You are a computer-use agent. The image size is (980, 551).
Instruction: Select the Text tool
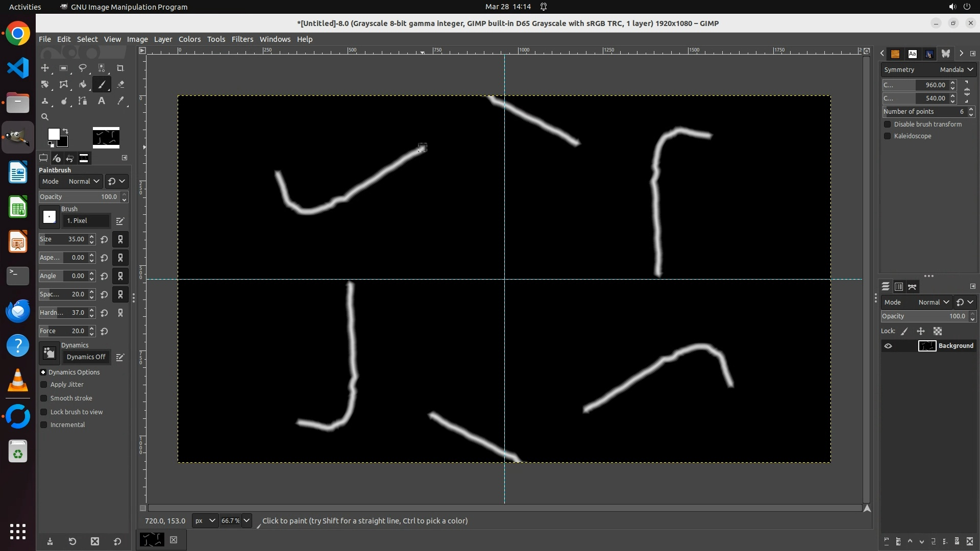point(101,101)
